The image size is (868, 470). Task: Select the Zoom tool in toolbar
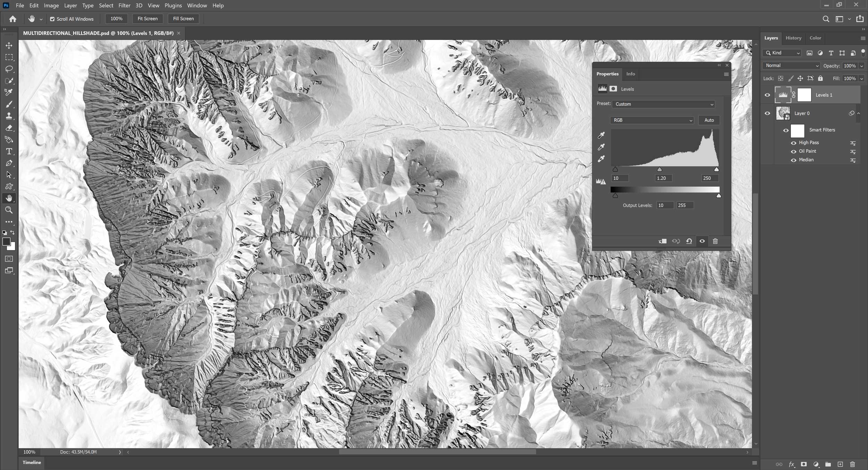9,210
